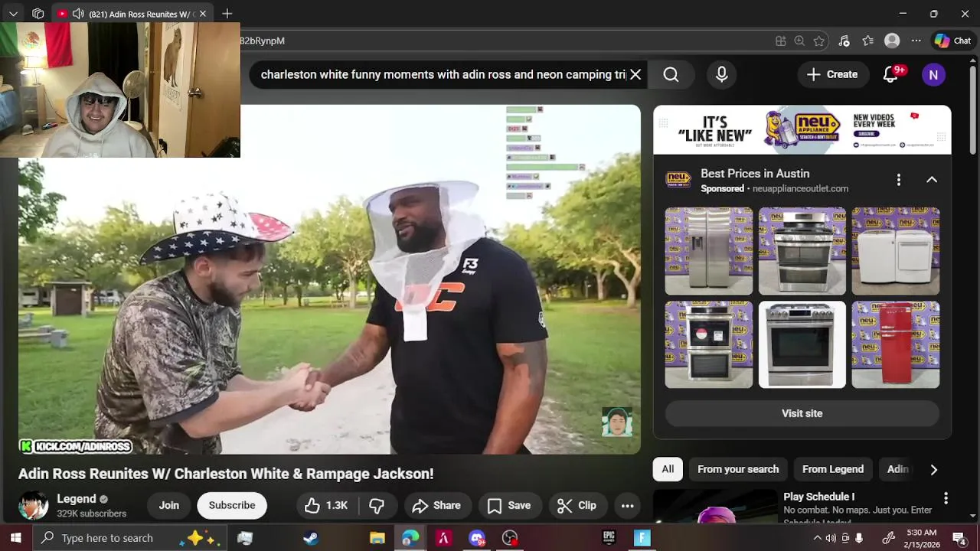Image resolution: width=980 pixels, height=551 pixels.
Task: Click the Edge apps-available address bar icon
Action: (x=780, y=41)
